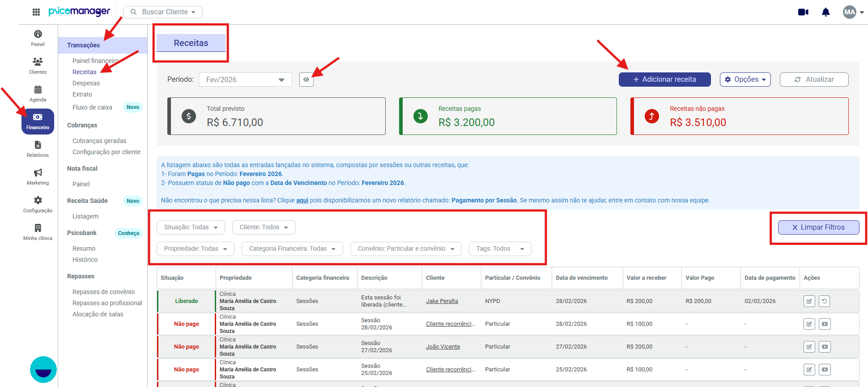The height and width of the screenshot is (387, 868).
Task: Open the MA user avatar menu
Action: click(x=853, y=12)
